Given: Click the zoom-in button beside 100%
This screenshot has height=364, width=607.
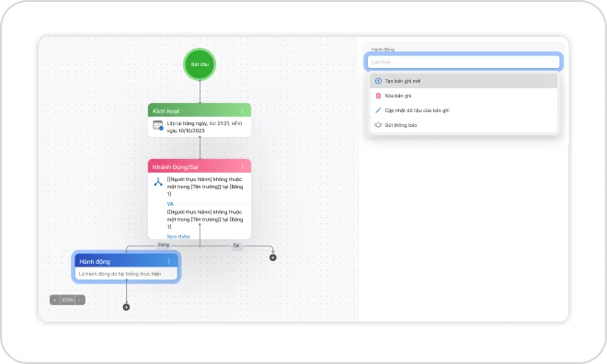Looking at the screenshot, I should tap(55, 300).
